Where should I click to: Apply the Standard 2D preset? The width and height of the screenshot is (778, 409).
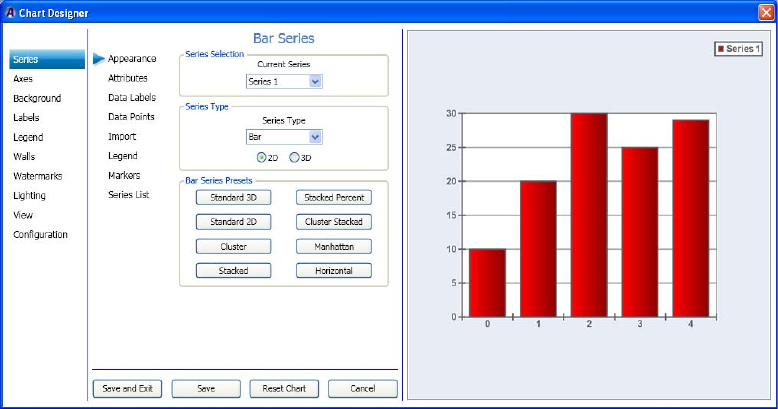[234, 222]
